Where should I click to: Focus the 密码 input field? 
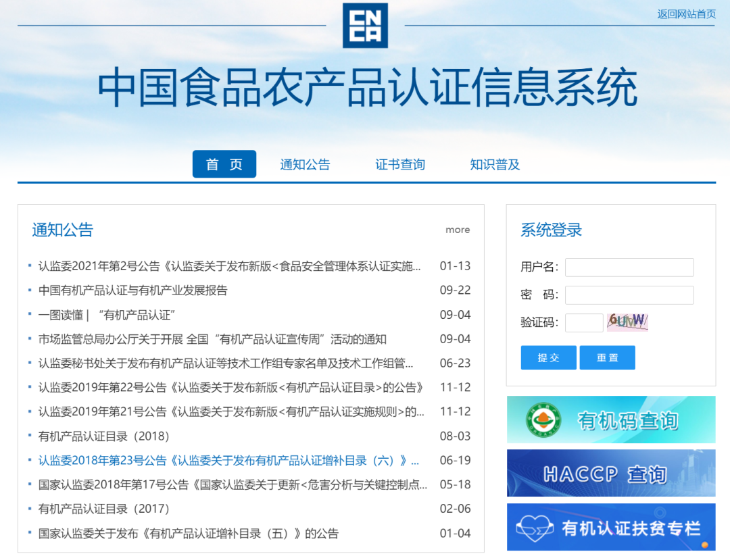click(x=629, y=295)
